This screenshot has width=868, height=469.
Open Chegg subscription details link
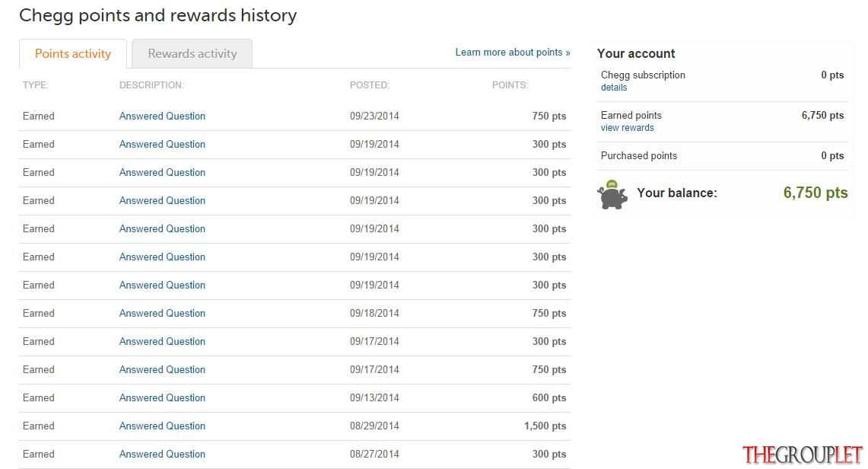(614, 88)
